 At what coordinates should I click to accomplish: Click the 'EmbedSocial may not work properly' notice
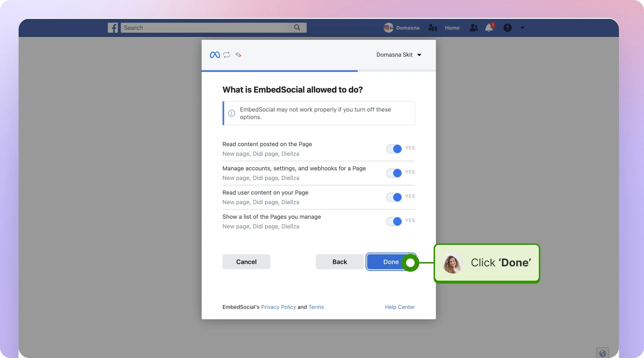click(319, 113)
